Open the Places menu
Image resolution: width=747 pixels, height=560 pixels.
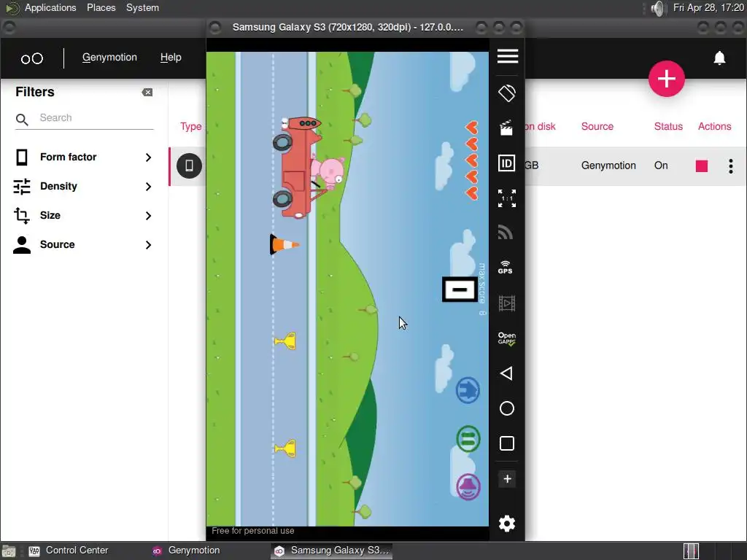101,7
